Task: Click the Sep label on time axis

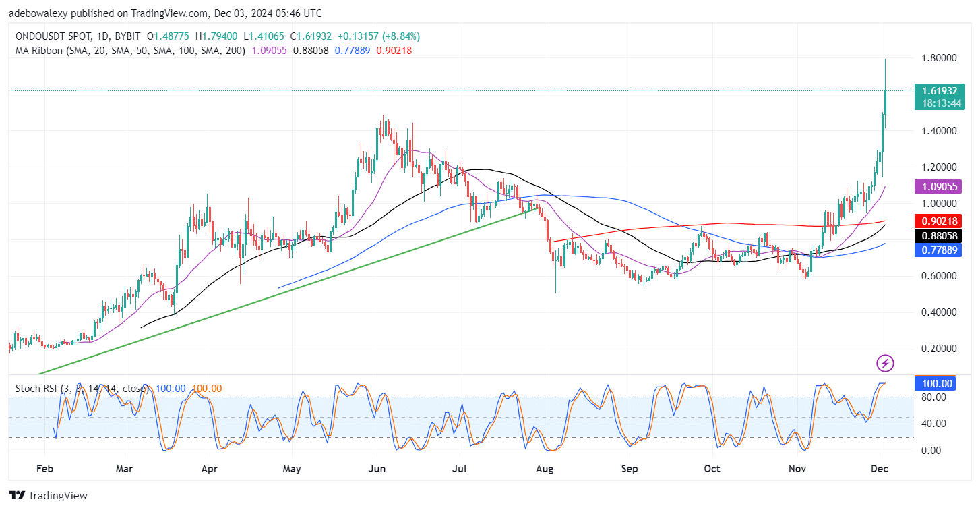Action: [630, 468]
